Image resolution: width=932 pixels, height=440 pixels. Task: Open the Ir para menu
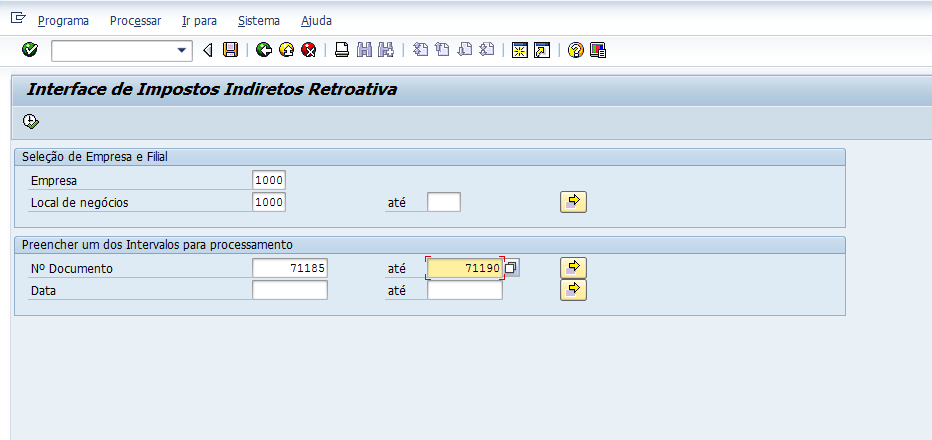click(199, 21)
